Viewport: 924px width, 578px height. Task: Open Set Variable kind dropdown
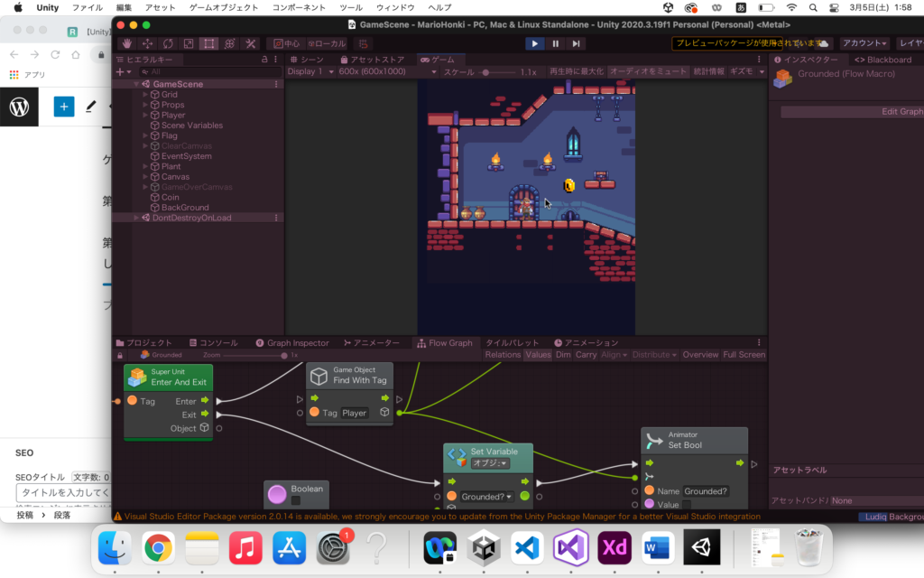pos(490,463)
